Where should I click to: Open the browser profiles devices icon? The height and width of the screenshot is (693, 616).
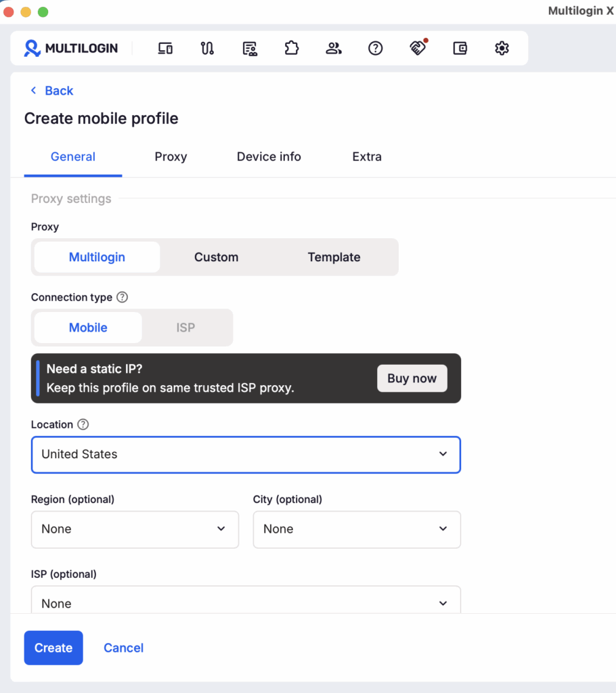click(165, 48)
